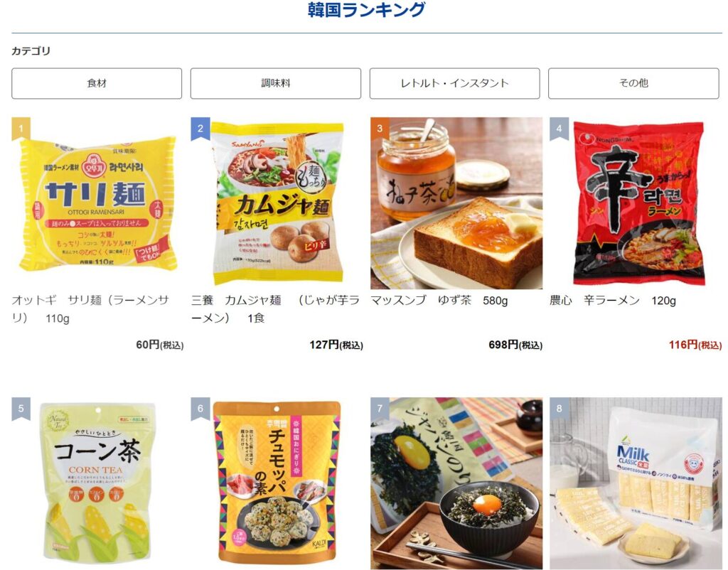The height and width of the screenshot is (570, 728).
Task: Click the rank 8 ribbon badge
Action: [x=559, y=409]
